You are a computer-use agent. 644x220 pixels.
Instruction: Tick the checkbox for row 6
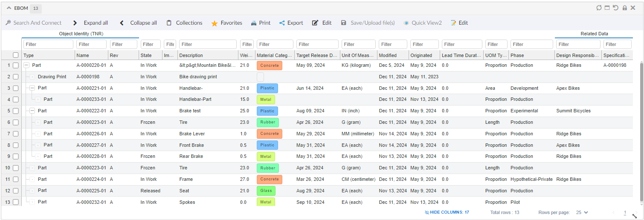pyautogui.click(x=16, y=122)
